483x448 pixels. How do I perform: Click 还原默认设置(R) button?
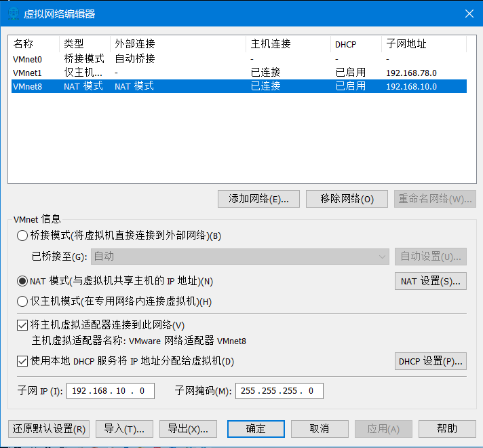point(49,429)
